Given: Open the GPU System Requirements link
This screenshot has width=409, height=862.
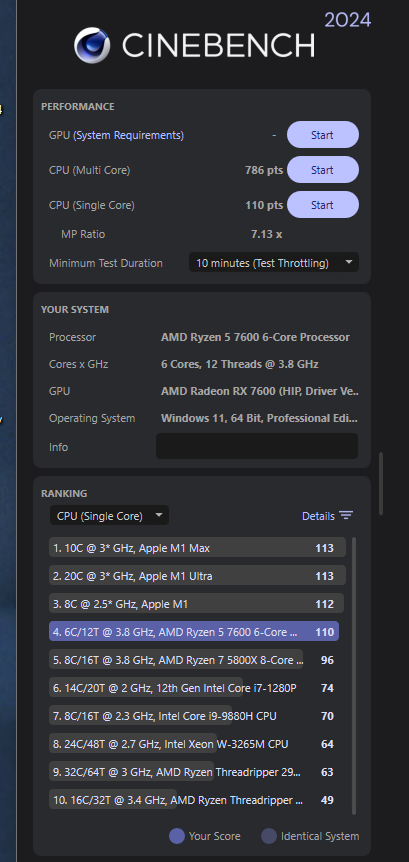Looking at the screenshot, I should 129,135.
